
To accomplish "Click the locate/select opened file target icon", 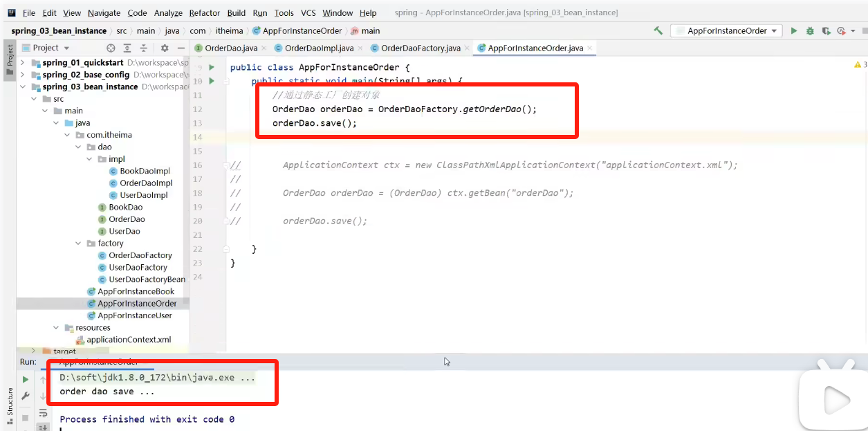I will point(111,48).
